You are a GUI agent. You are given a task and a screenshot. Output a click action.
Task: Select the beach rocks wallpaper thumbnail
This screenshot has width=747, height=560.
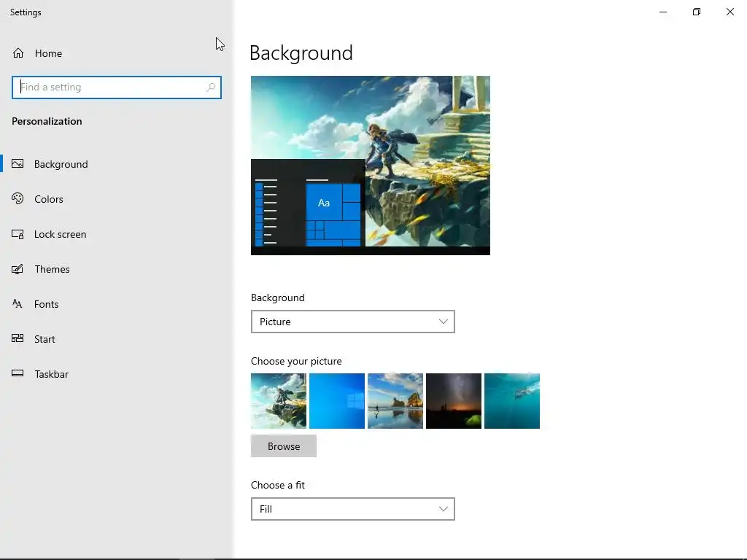point(395,401)
